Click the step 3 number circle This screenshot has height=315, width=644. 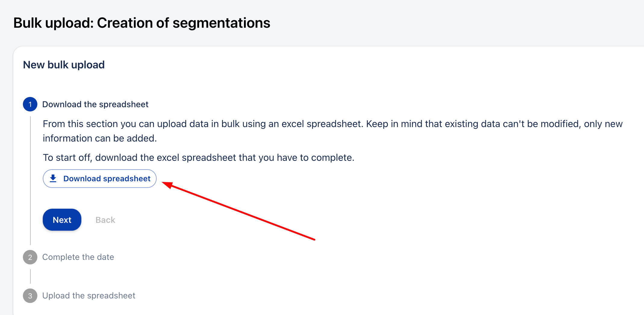30,296
